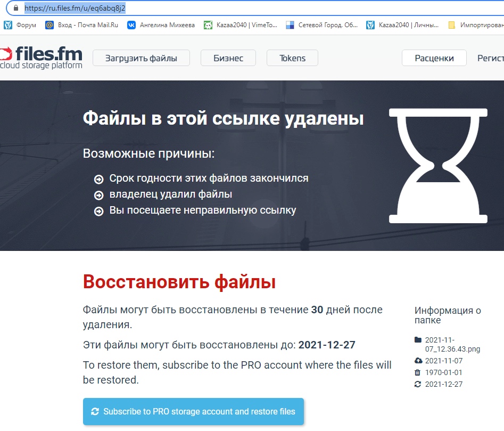Click the refresh arrows icon beside 2021-12-27

[418, 384]
